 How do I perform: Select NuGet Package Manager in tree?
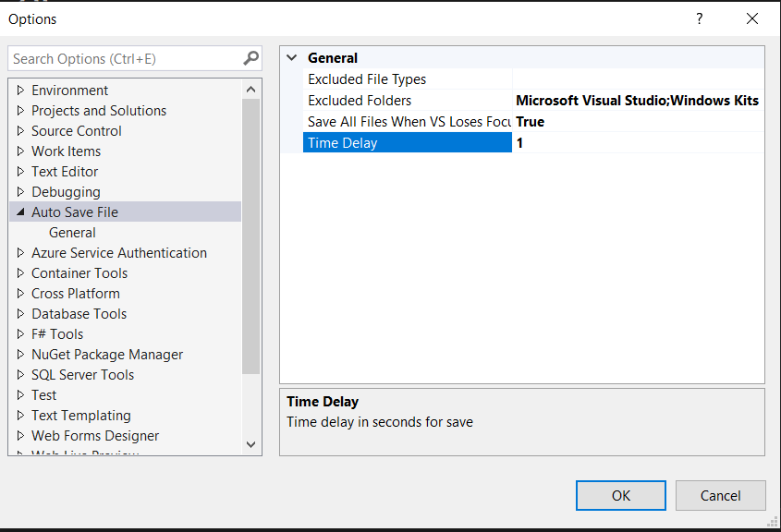pos(107,355)
